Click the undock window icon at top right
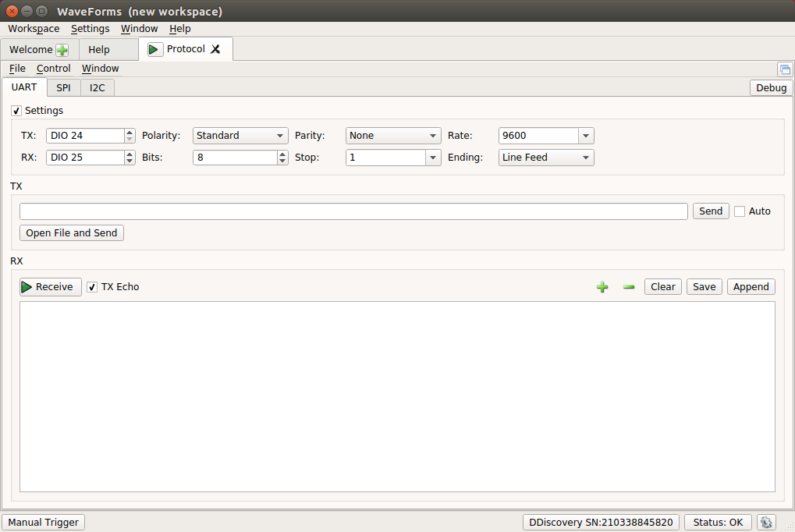The height and width of the screenshot is (532, 795). (x=785, y=69)
